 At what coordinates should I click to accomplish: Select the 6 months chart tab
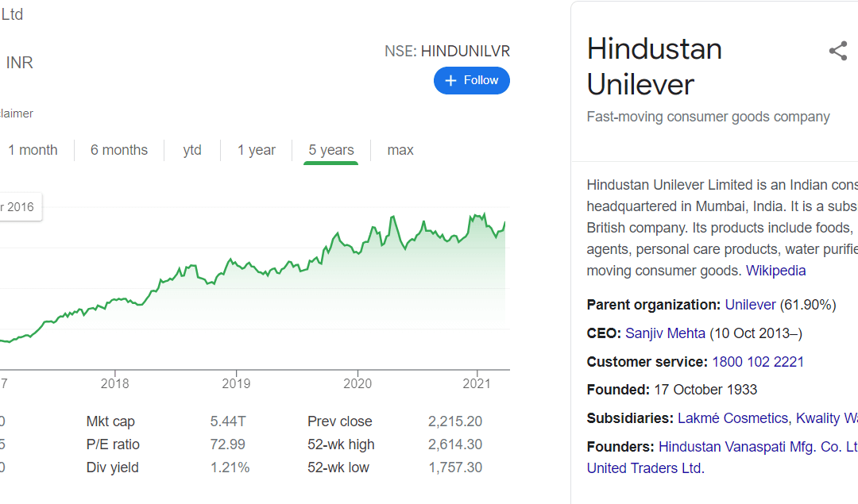pyautogui.click(x=119, y=150)
